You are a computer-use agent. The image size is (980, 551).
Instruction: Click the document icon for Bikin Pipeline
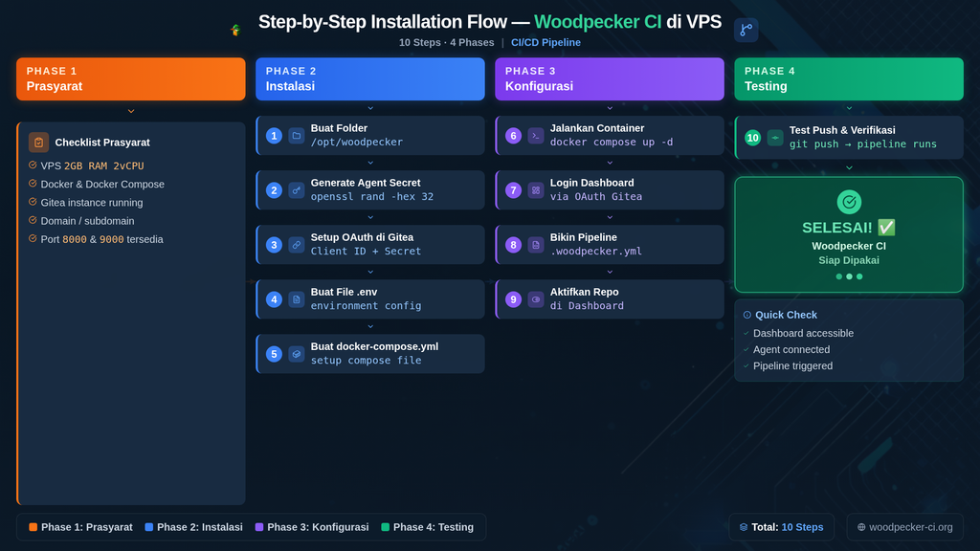(536, 245)
